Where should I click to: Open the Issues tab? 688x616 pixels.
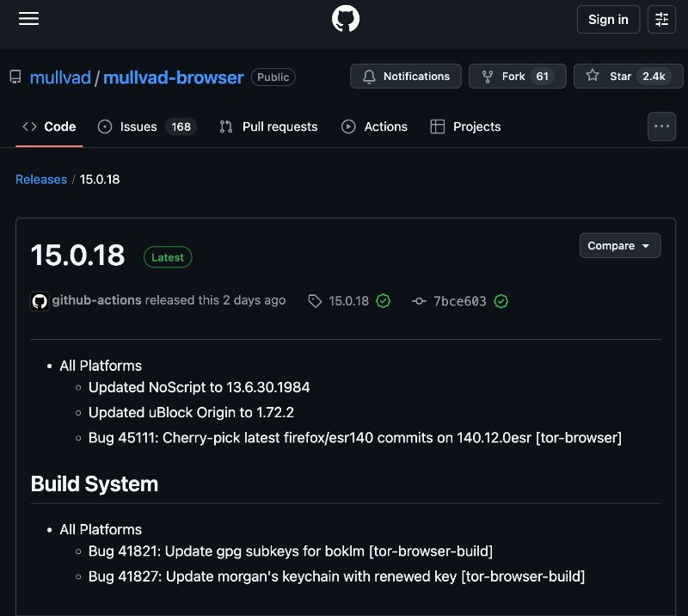[x=146, y=126]
